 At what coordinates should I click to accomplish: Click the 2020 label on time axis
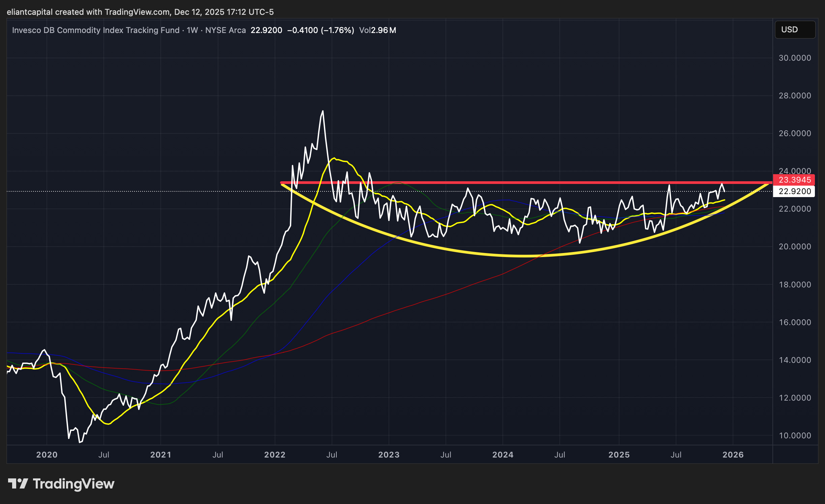[47, 455]
